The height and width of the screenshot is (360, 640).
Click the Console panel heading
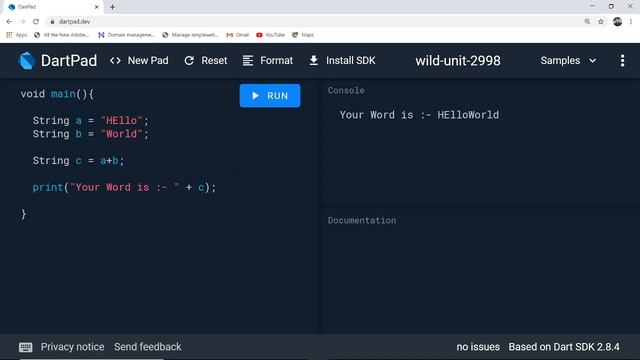point(346,91)
